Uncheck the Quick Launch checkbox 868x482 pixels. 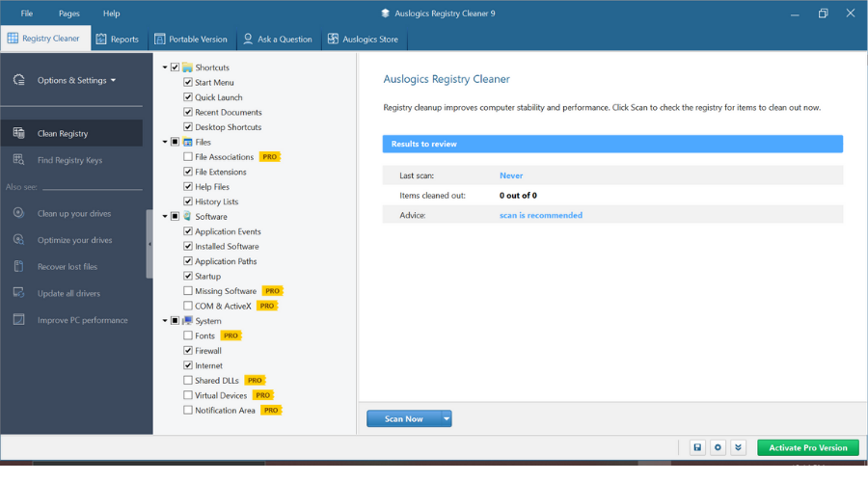click(188, 96)
